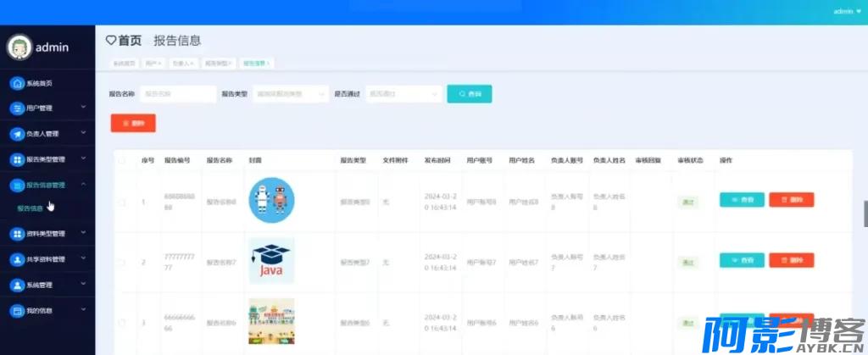Expand the 负责人管理 menu chevron
Image resolution: width=868 pixels, height=355 pixels.
click(x=84, y=133)
